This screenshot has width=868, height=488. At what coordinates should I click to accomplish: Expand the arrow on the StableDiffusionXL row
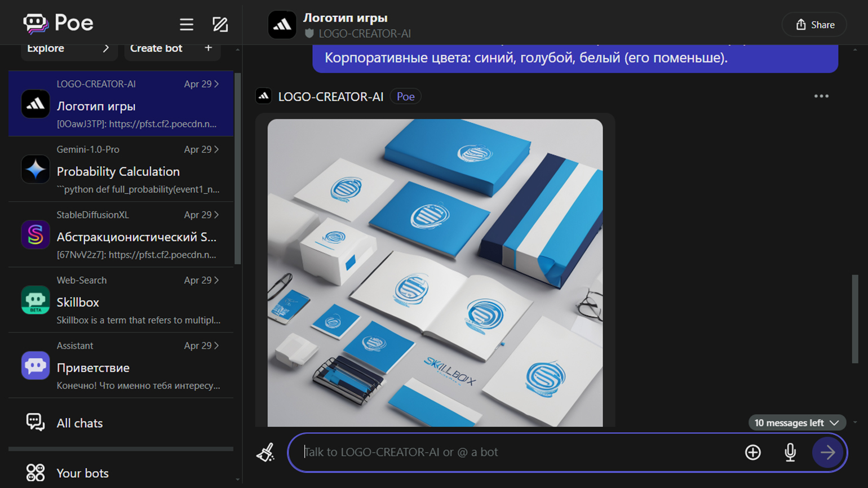216,215
